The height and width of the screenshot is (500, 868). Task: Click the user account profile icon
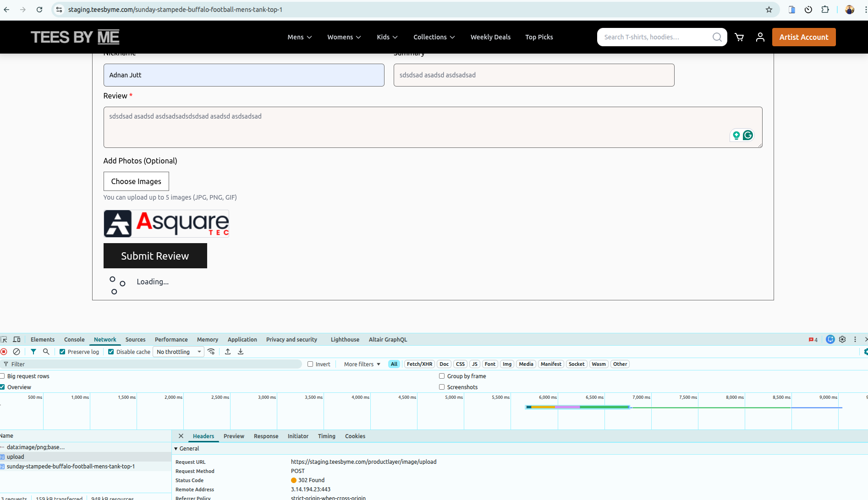coord(760,37)
